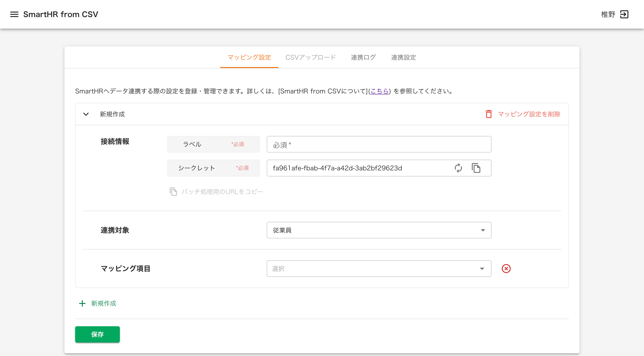Open the 連携ログ tab

coord(363,57)
